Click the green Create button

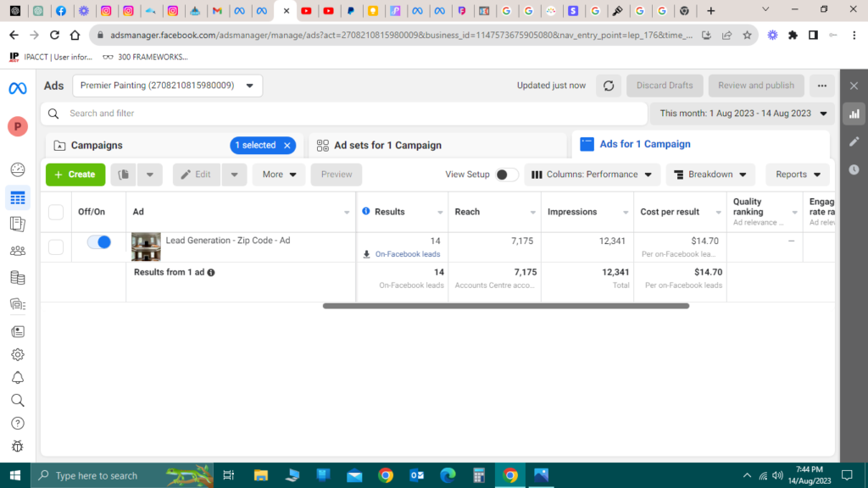click(75, 175)
